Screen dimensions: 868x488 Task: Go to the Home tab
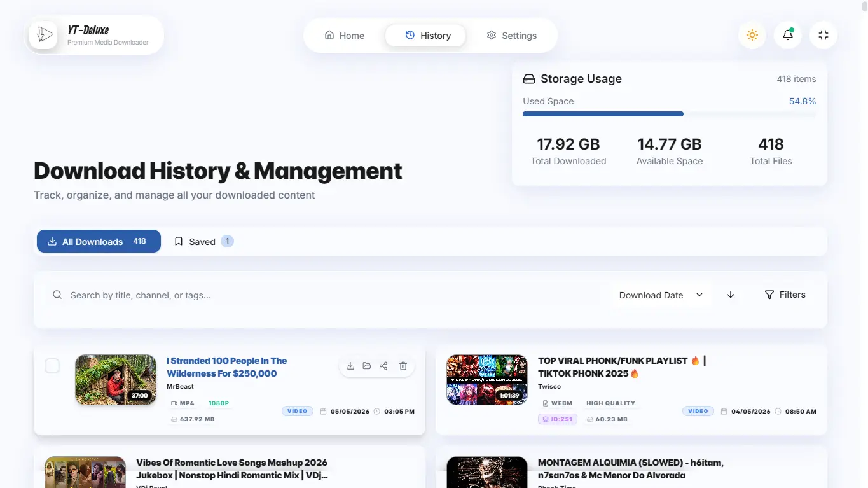pos(344,36)
